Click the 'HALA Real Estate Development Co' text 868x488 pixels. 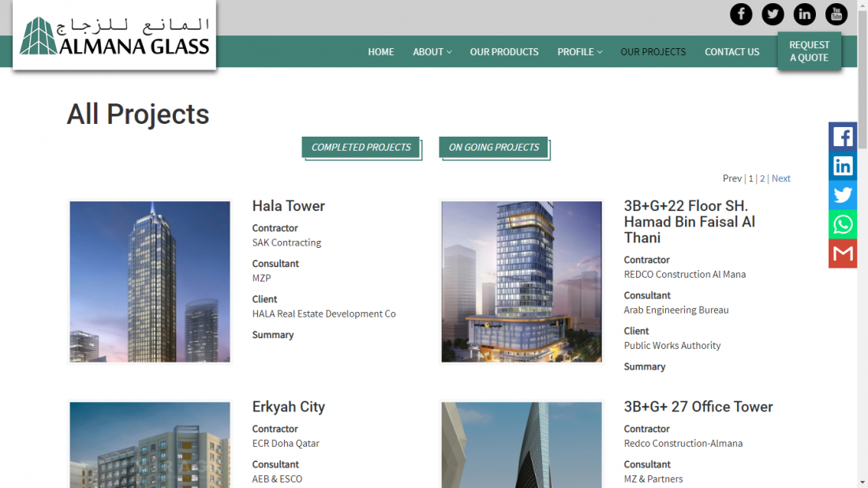324,314
